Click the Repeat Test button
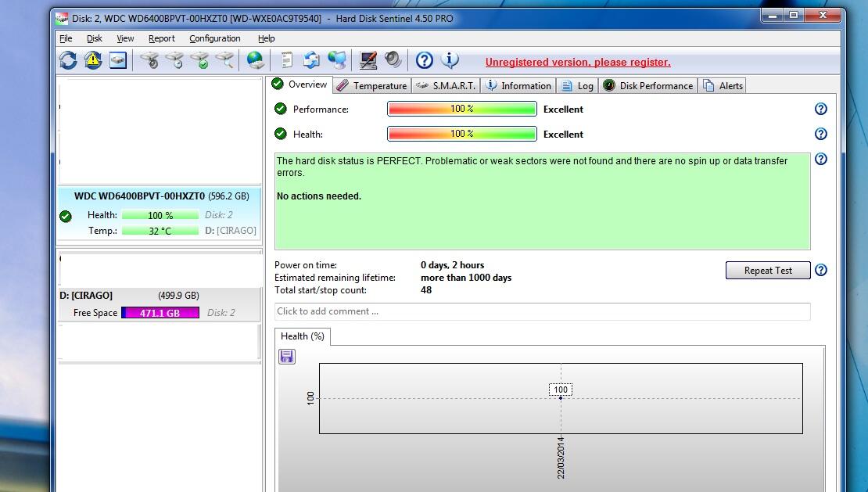This screenshot has height=492, width=868. (x=768, y=270)
